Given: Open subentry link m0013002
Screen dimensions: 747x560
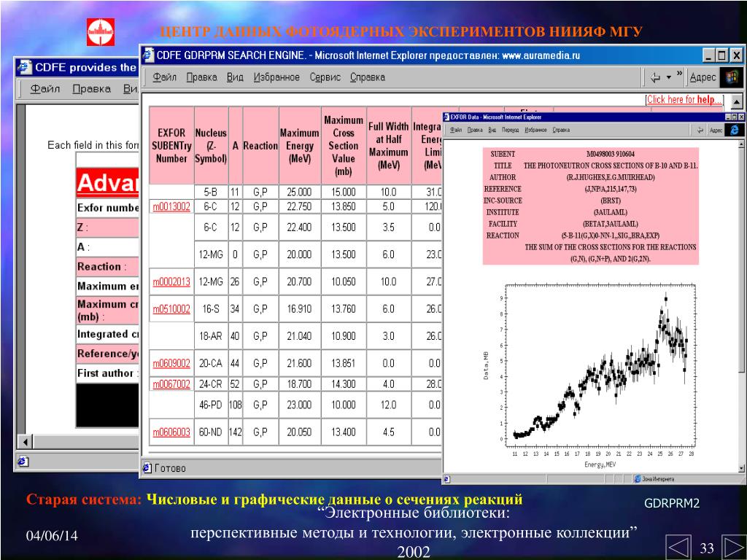Looking at the screenshot, I should (x=171, y=206).
